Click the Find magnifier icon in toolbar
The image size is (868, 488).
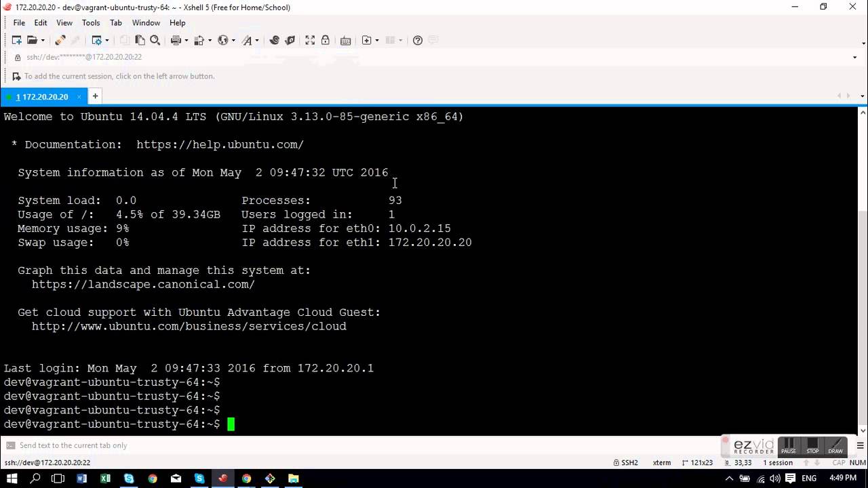[155, 41]
